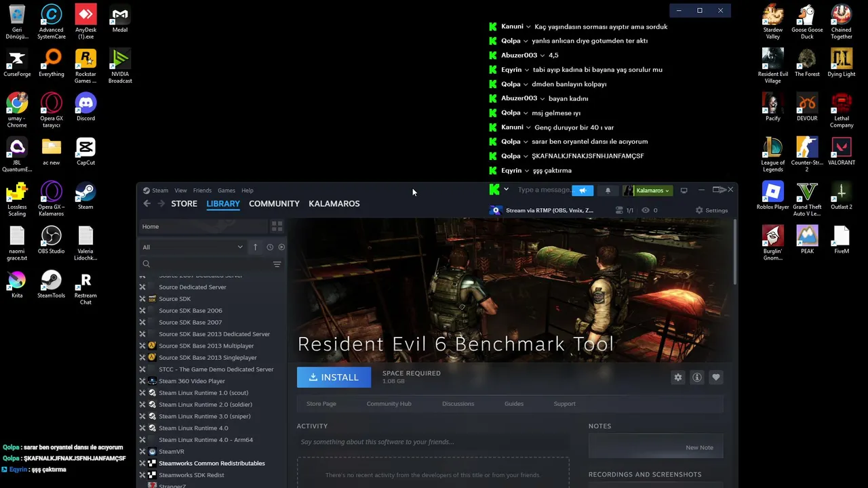868x488 pixels.
Task: Click the activity 'Say something' input field
Action: 433,442
